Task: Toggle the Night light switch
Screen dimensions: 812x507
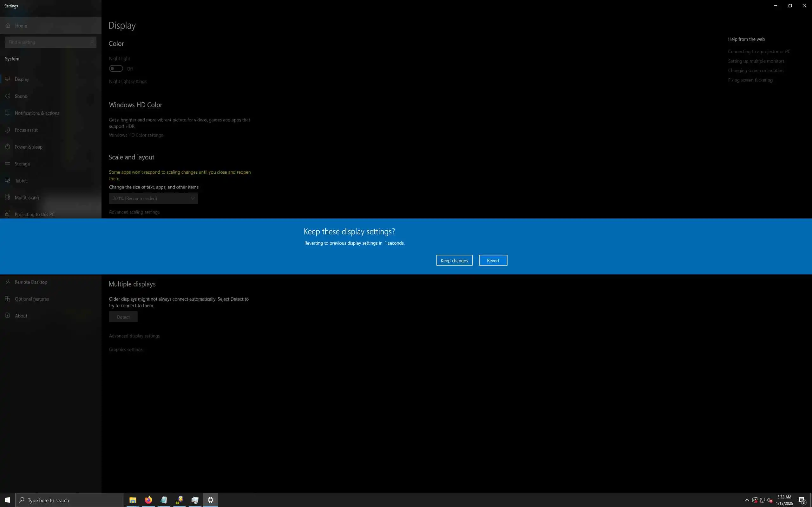Action: coord(116,69)
